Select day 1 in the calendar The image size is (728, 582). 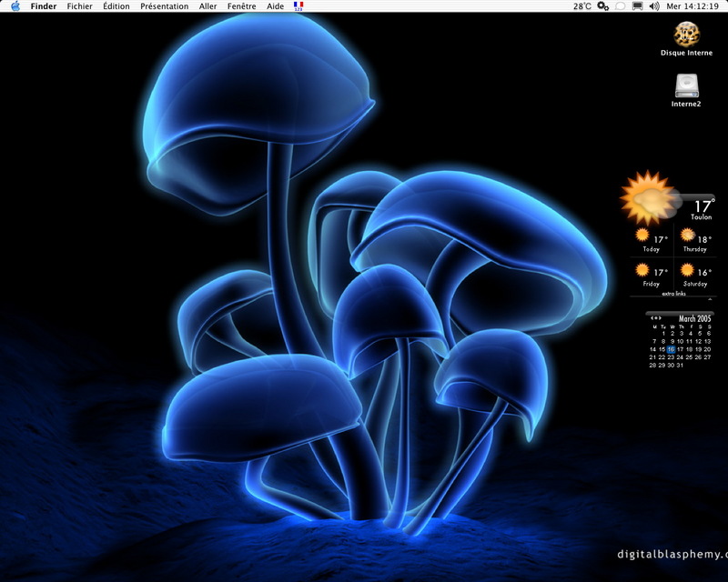click(664, 333)
